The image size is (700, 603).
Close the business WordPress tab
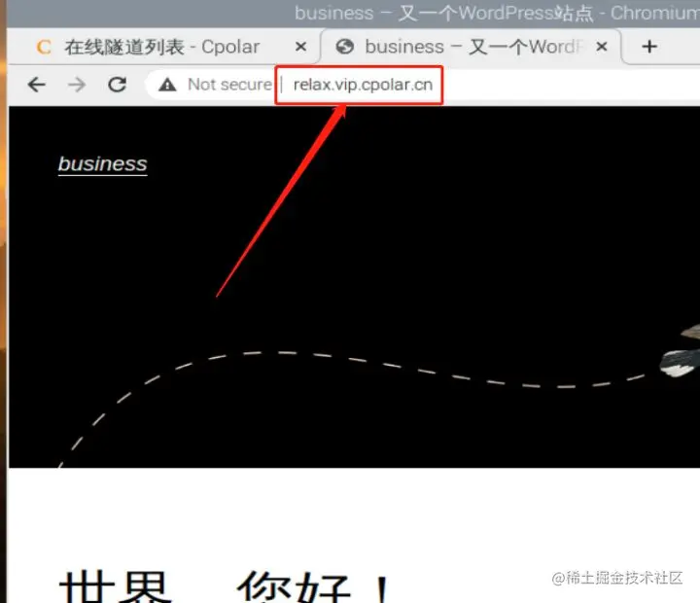602,47
